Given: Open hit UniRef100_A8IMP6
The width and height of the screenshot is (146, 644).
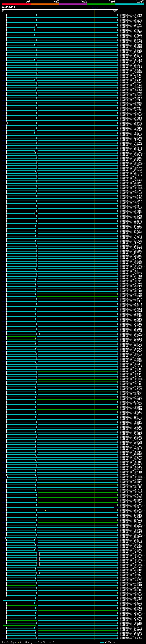Looking at the screenshot, I should (131, 15).
